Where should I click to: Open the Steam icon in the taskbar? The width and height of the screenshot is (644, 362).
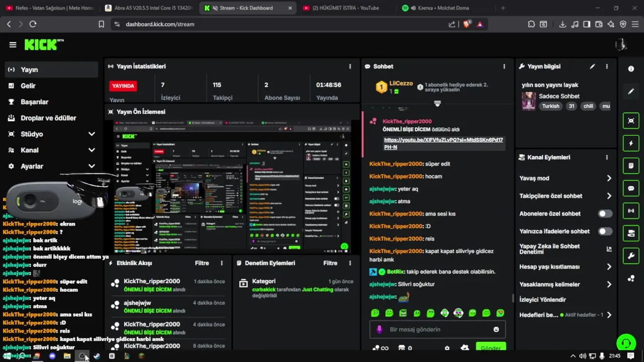(x=97, y=356)
